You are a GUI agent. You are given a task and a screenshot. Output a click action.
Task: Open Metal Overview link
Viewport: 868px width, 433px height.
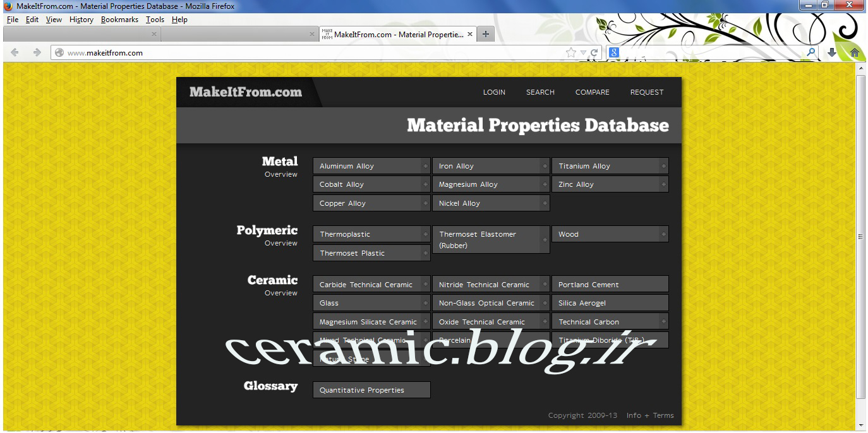(280, 175)
